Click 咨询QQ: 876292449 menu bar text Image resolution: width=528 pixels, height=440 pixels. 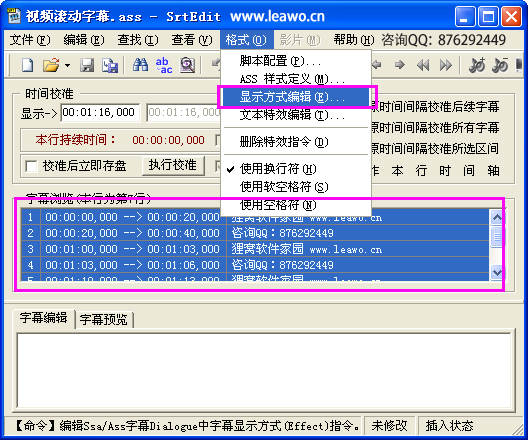443,40
